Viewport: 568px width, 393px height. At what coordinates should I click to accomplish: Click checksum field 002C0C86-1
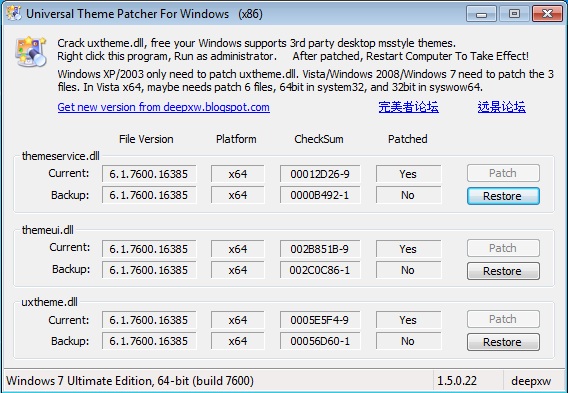pyautogui.click(x=320, y=270)
